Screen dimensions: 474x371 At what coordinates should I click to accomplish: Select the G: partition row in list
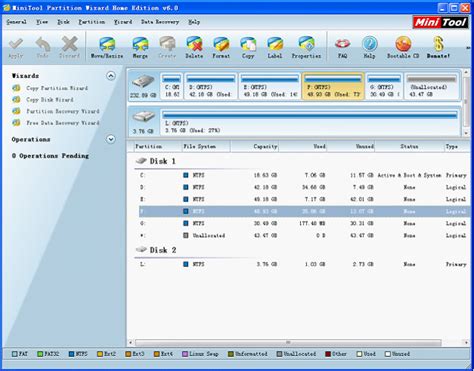[x=303, y=223]
